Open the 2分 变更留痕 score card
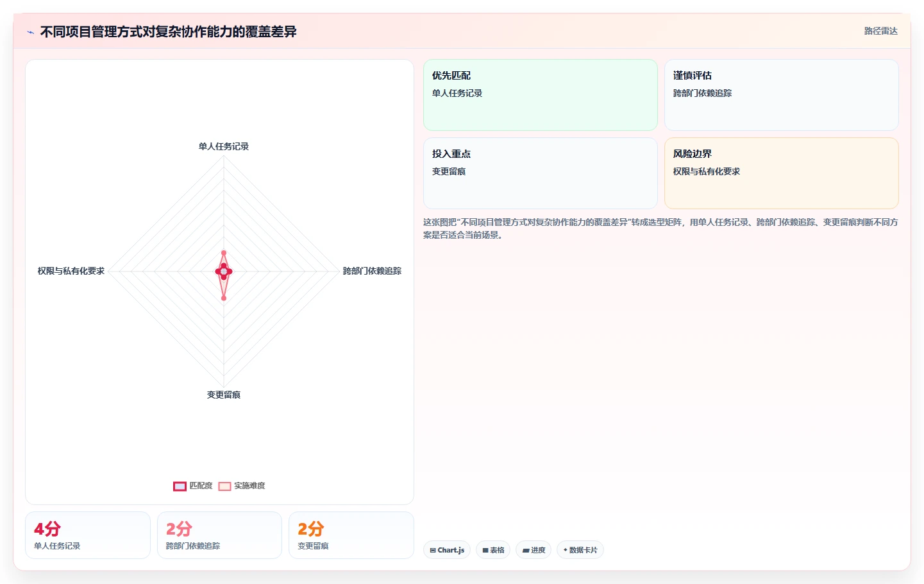Viewport: 924px width, 584px height. [351, 535]
